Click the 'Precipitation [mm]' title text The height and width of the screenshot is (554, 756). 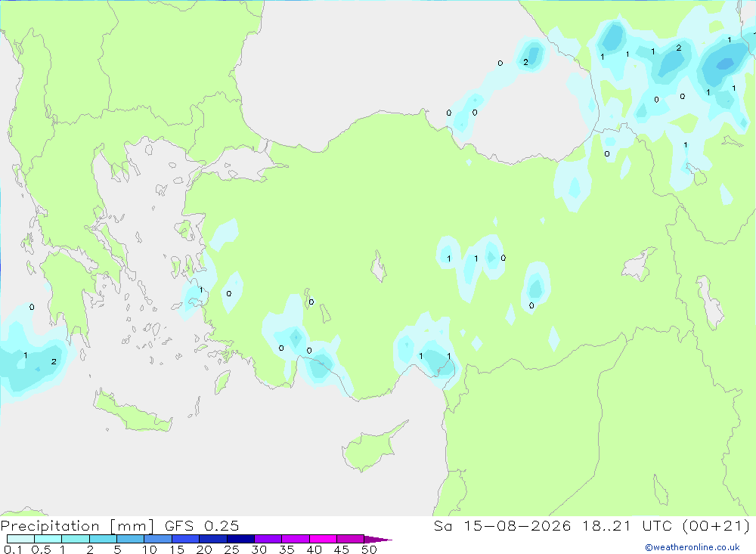(78, 526)
